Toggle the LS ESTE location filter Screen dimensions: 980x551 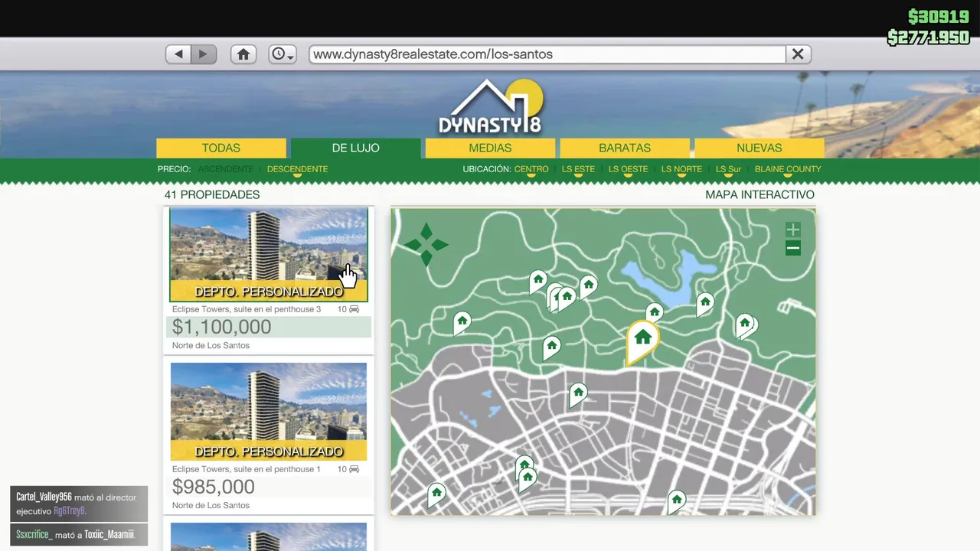[578, 169]
